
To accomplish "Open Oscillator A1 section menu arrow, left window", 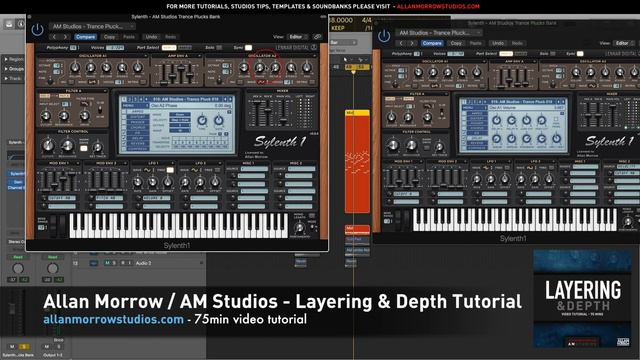I will point(145,56).
